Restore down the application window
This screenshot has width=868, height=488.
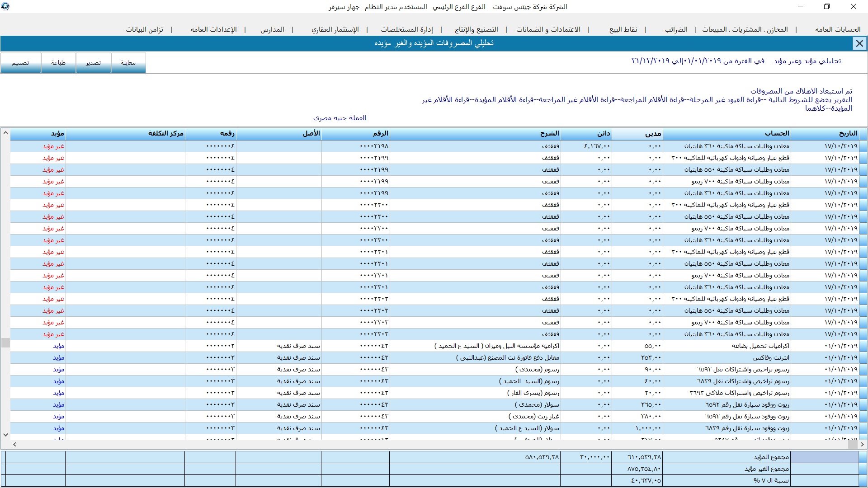pos(827,6)
